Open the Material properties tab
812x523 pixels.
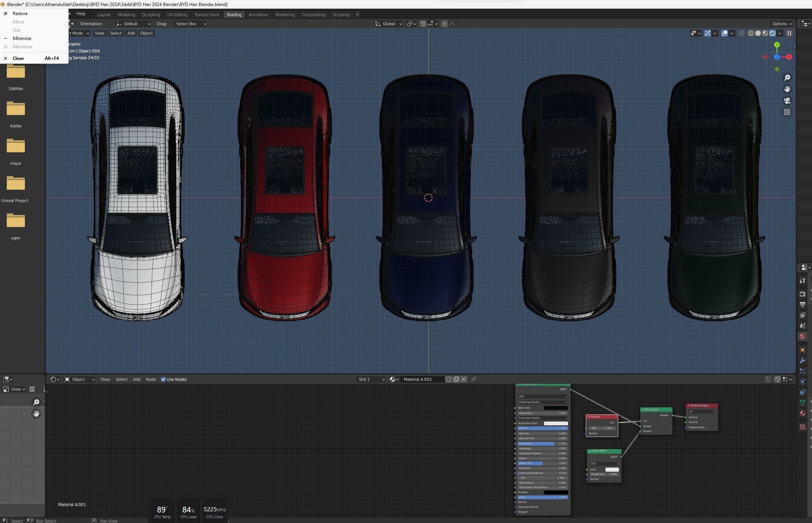tap(802, 413)
